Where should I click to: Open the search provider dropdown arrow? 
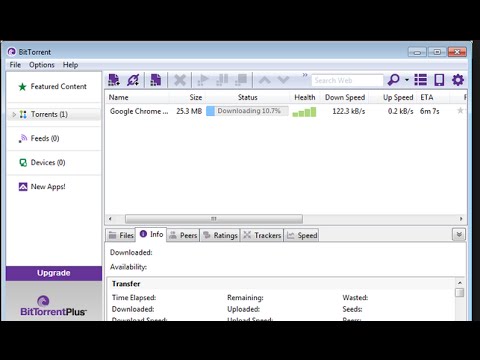[x=407, y=80]
